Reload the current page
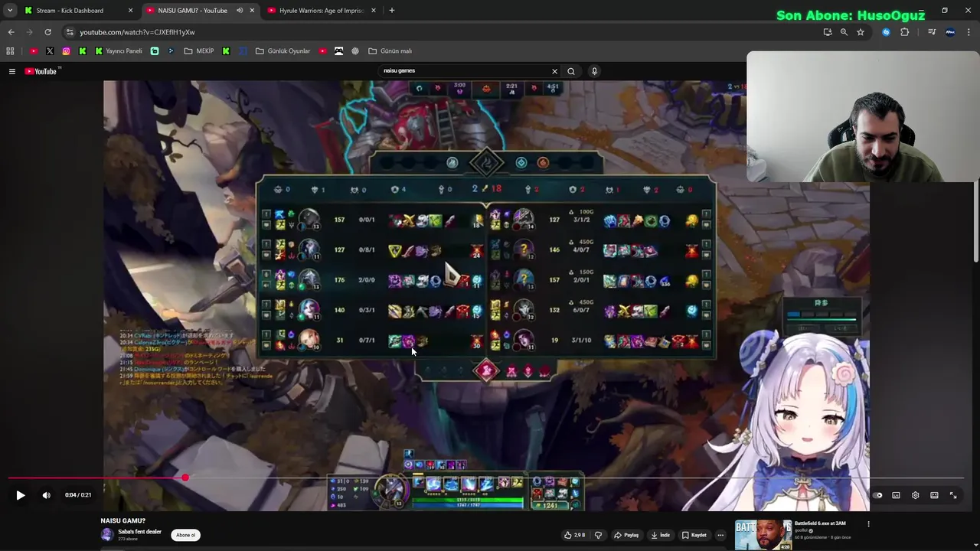This screenshot has width=980, height=551. point(47,32)
